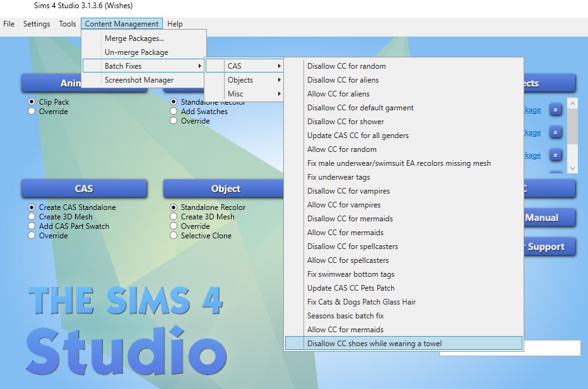Viewport: 588px width, 389px height.
Task: Expand the Misc submenu arrow
Action: (279, 94)
